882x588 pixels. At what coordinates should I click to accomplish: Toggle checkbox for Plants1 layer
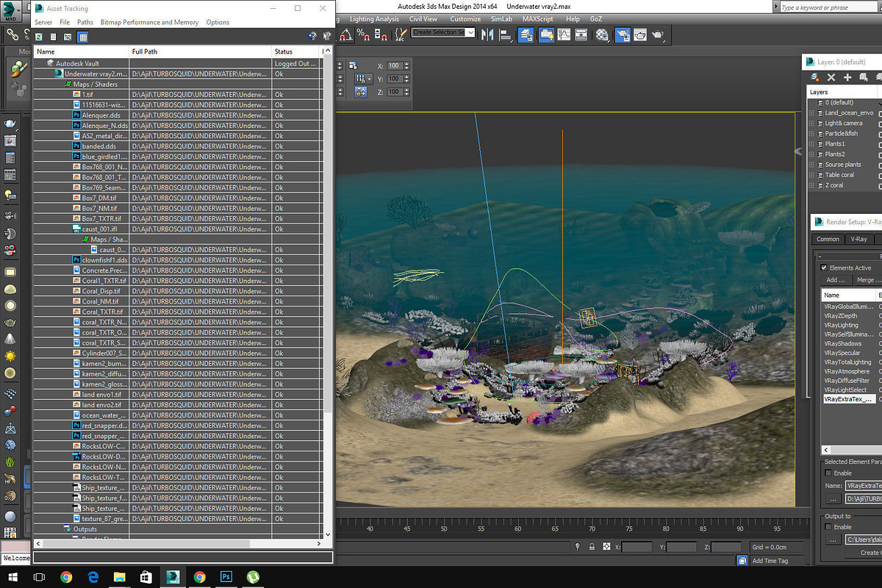point(880,143)
